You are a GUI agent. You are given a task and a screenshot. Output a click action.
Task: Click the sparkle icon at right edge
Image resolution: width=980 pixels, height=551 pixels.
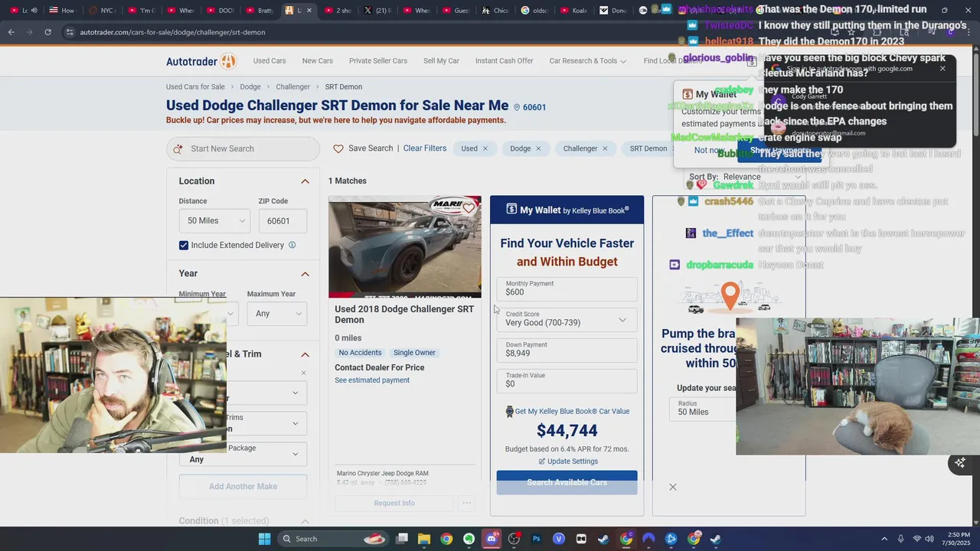point(960,462)
